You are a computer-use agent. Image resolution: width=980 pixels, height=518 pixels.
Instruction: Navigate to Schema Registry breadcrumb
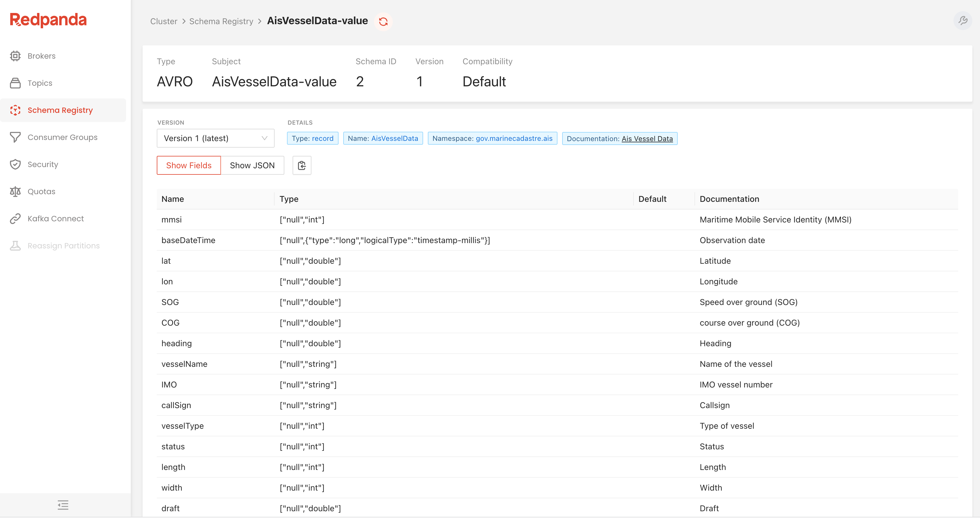[221, 21]
